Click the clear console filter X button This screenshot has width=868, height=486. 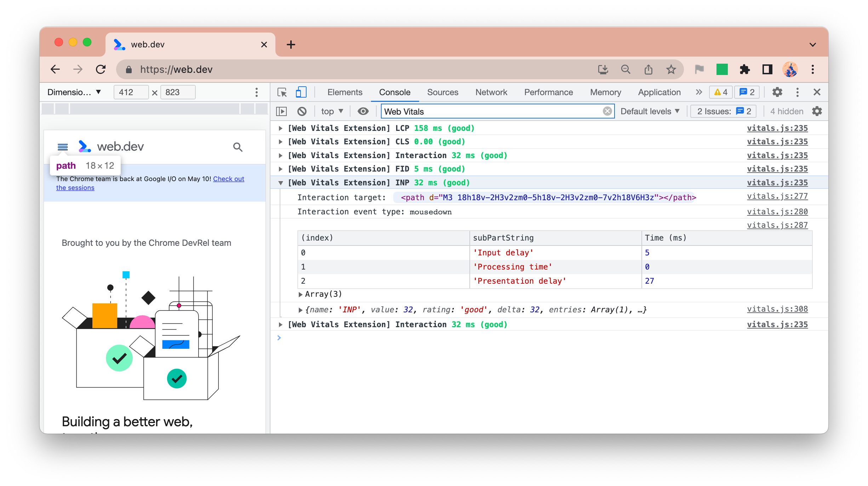608,111
